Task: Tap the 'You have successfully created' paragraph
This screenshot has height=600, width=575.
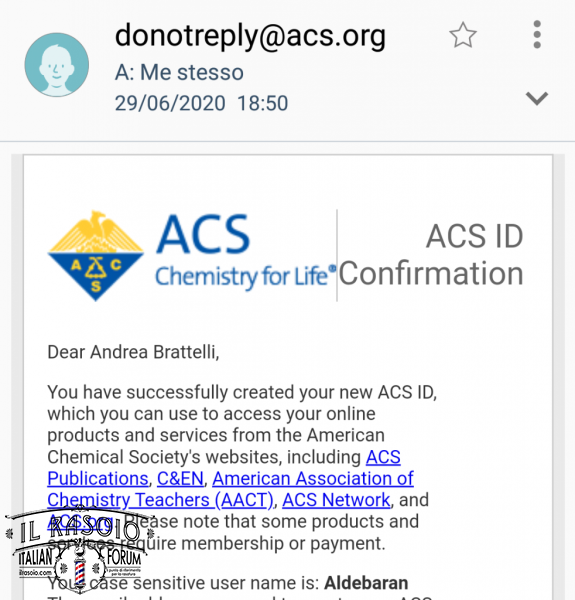Action: click(242, 468)
